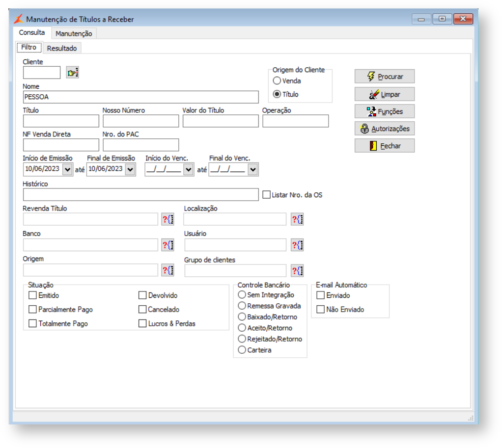This screenshot has height=448, width=502.
Task: Expand Início de Emissão date dropdown
Action: (67, 169)
